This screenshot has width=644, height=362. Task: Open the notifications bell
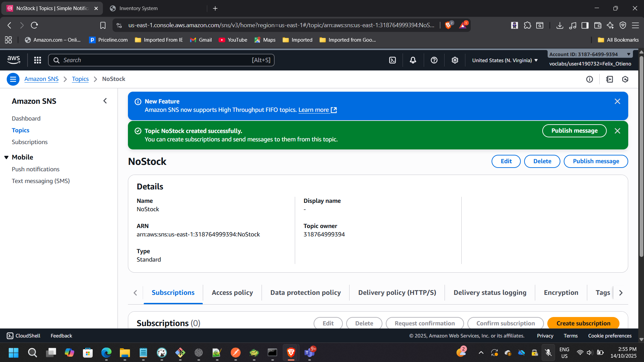(413, 60)
